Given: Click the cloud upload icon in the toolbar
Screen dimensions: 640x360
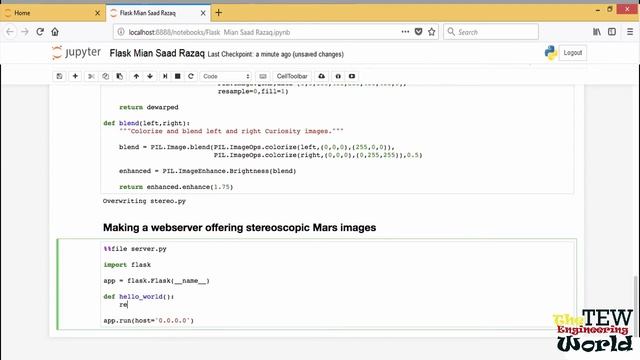Looking at the screenshot, I should coord(322,76).
